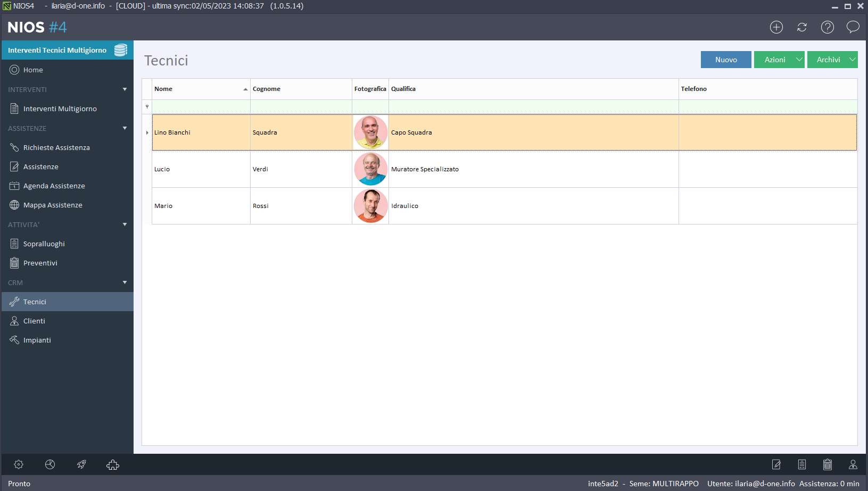The width and height of the screenshot is (868, 491).
Task: Click the rocket icon in bottom toolbar
Action: tap(81, 464)
